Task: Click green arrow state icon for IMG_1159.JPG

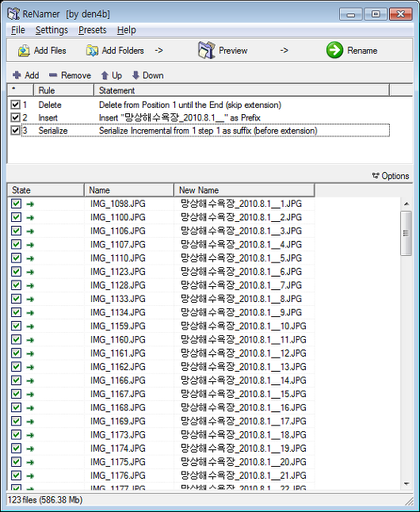Action: pos(30,327)
